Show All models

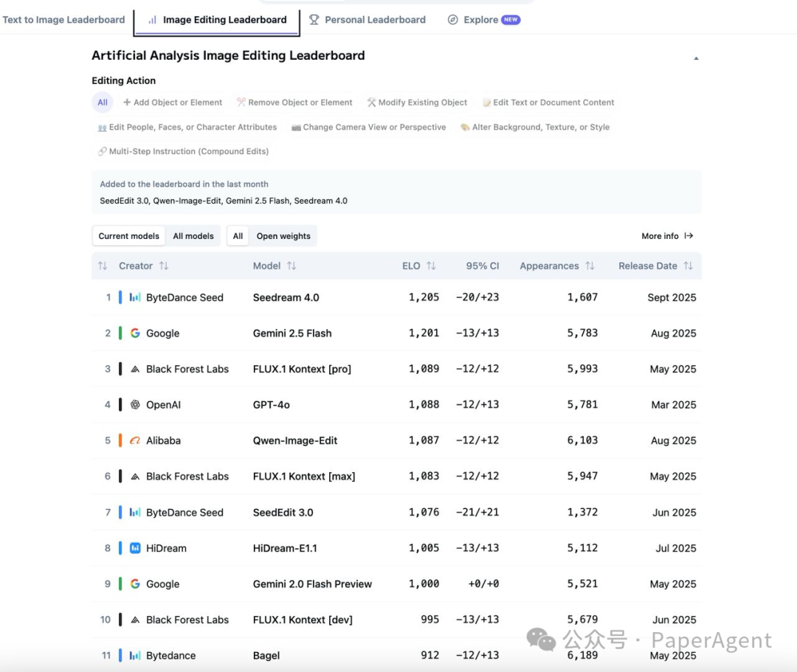(193, 236)
